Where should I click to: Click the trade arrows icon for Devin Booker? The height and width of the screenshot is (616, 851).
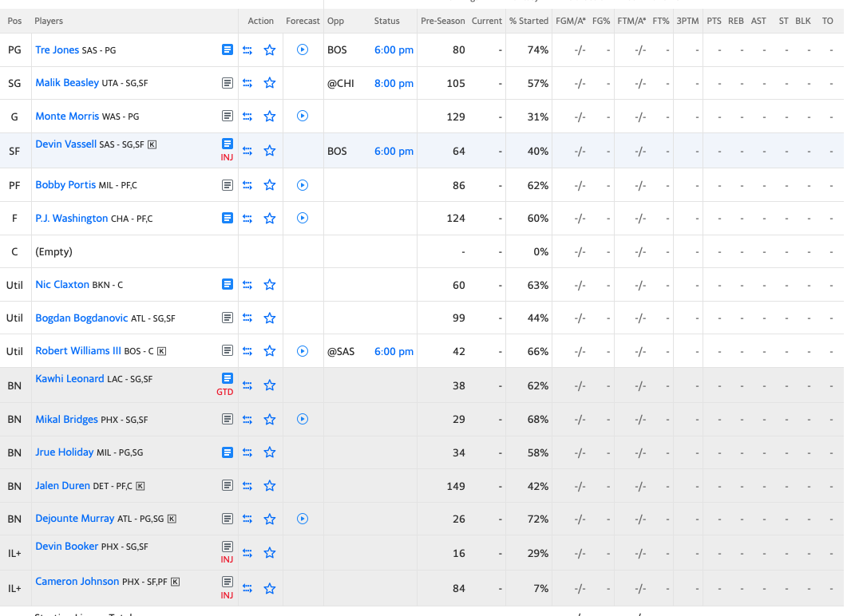(x=247, y=553)
